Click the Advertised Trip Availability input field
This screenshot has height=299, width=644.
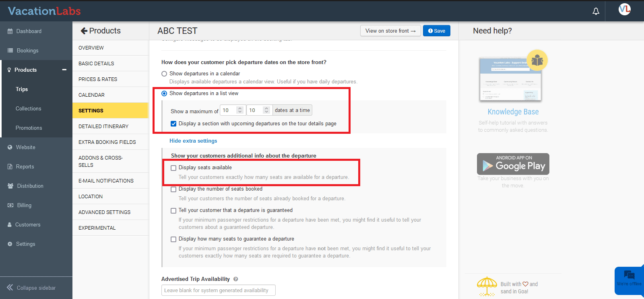click(218, 290)
